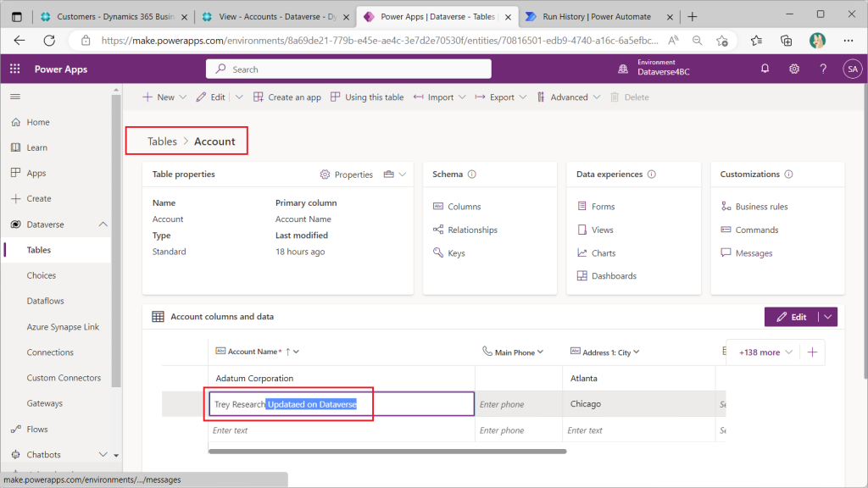This screenshot has width=868, height=488.
Task: Click info icon next to Customizations
Action: point(788,175)
